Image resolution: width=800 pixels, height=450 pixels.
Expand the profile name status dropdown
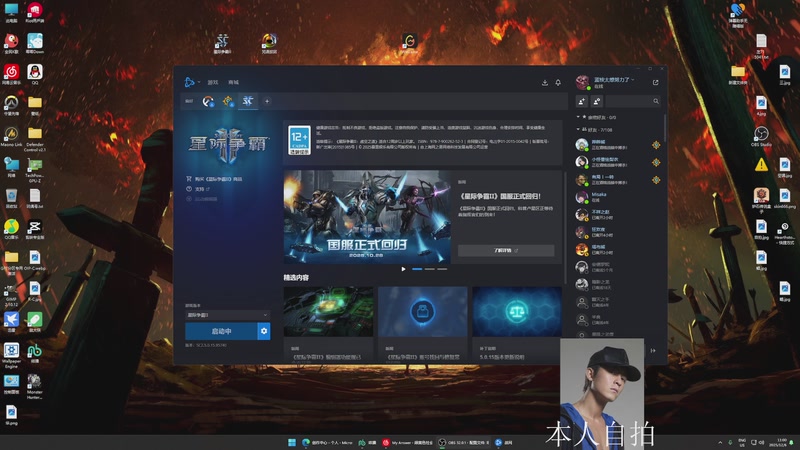pyautogui.click(x=614, y=80)
